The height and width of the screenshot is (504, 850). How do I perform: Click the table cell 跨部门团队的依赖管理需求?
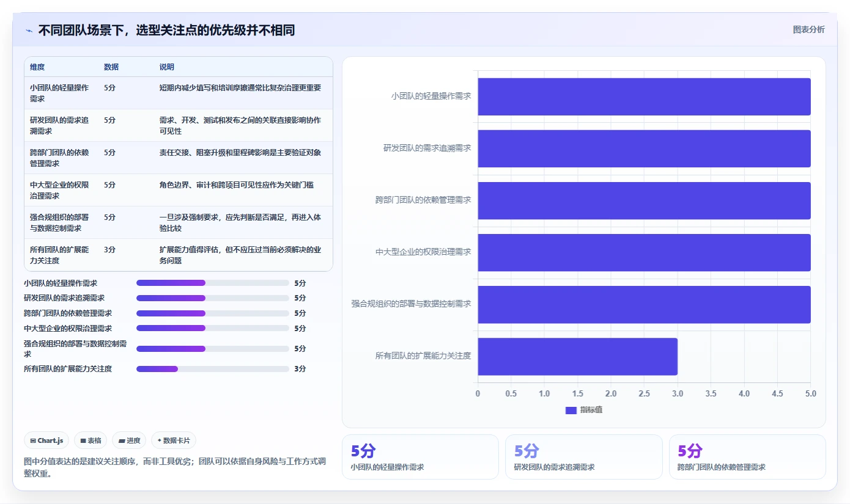(59, 158)
